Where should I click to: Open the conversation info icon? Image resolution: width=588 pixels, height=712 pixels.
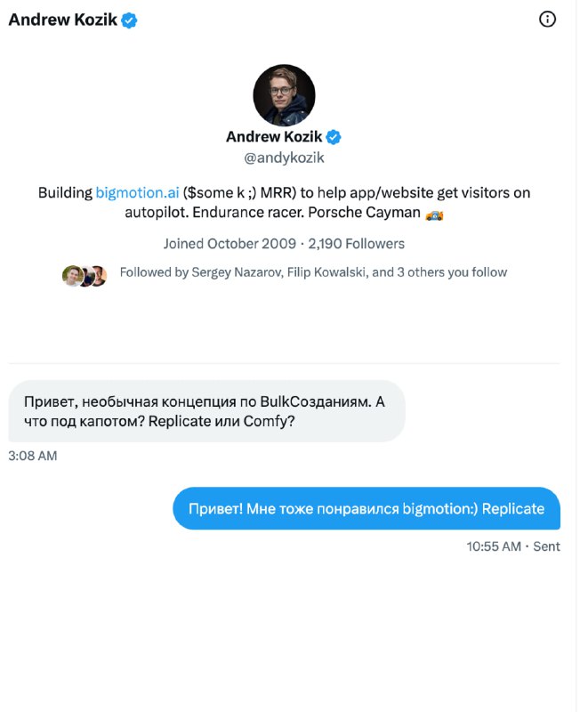tap(548, 20)
